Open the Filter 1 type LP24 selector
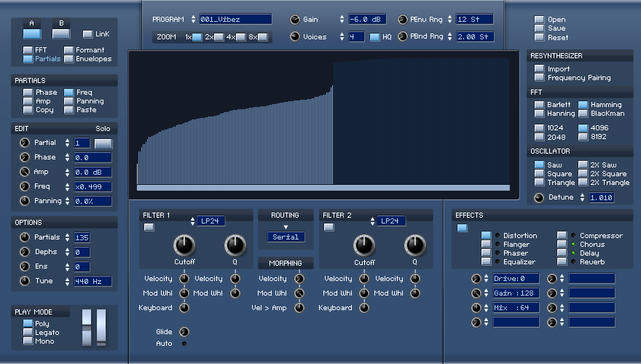The image size is (641, 364). pos(210,221)
